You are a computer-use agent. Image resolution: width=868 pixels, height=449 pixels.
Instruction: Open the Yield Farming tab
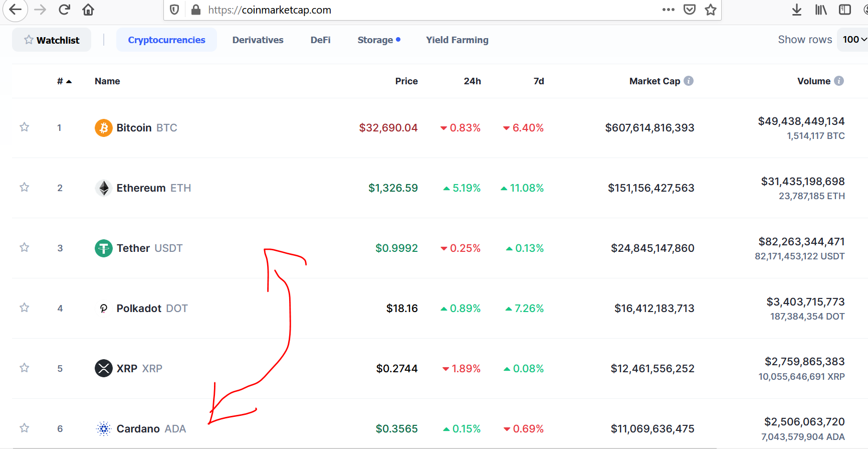[x=457, y=40]
